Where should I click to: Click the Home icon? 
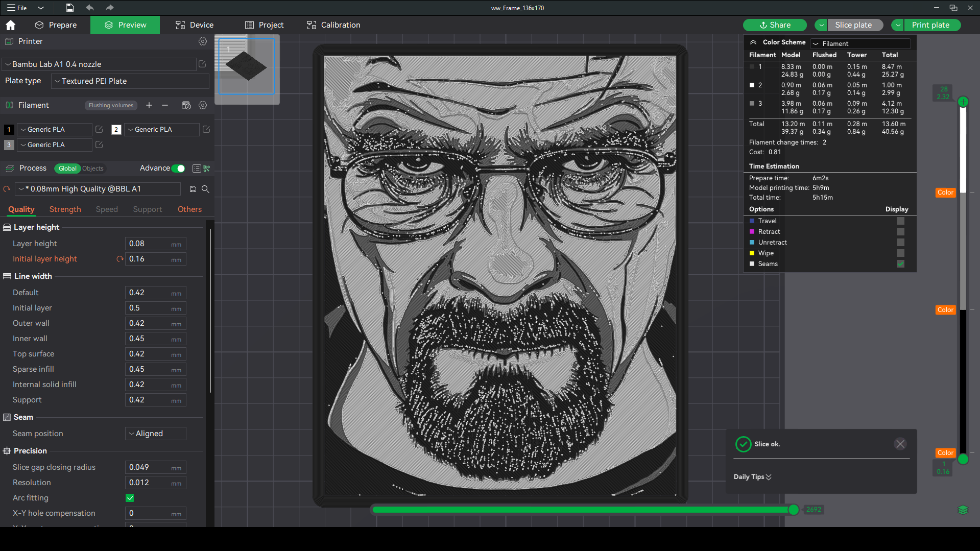pyautogui.click(x=11, y=25)
